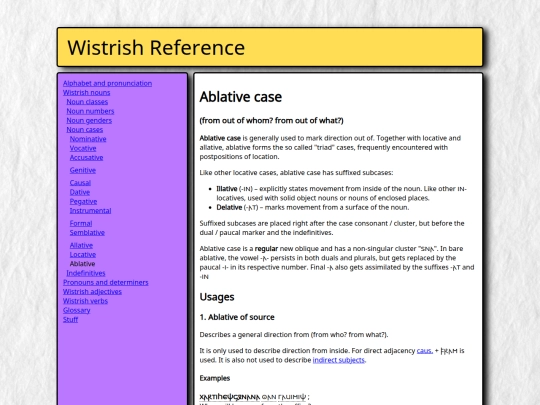Open Noun classes in sidebar
This screenshot has height=405, width=540.
click(87, 102)
